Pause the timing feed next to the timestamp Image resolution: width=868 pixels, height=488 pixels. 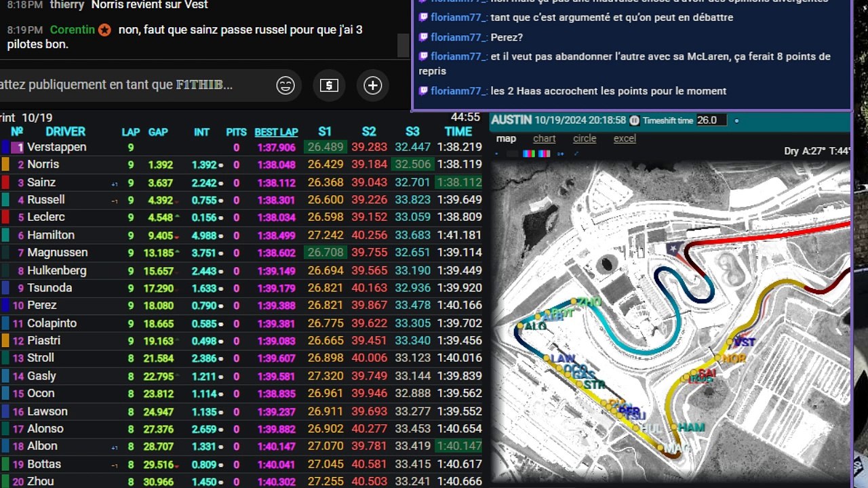(x=634, y=121)
